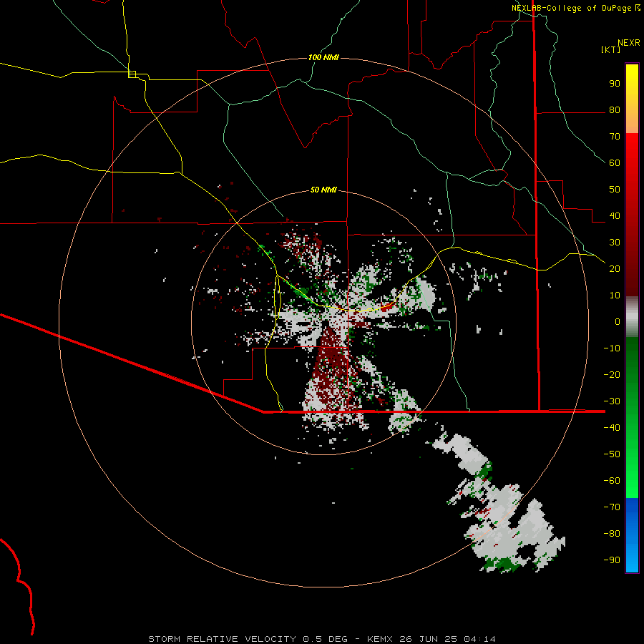This screenshot has width=644, height=644.
Task: Click the -60 value on the velocity scale
Action: [612, 481]
